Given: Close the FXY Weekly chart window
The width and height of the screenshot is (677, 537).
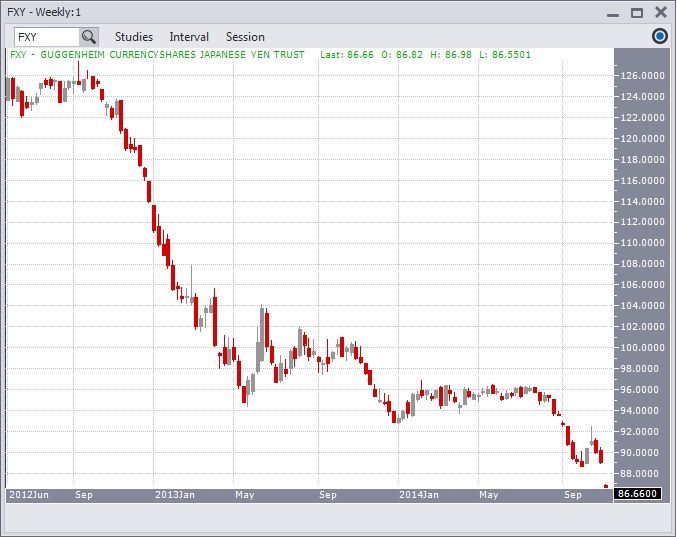Looking at the screenshot, I should click(661, 12).
